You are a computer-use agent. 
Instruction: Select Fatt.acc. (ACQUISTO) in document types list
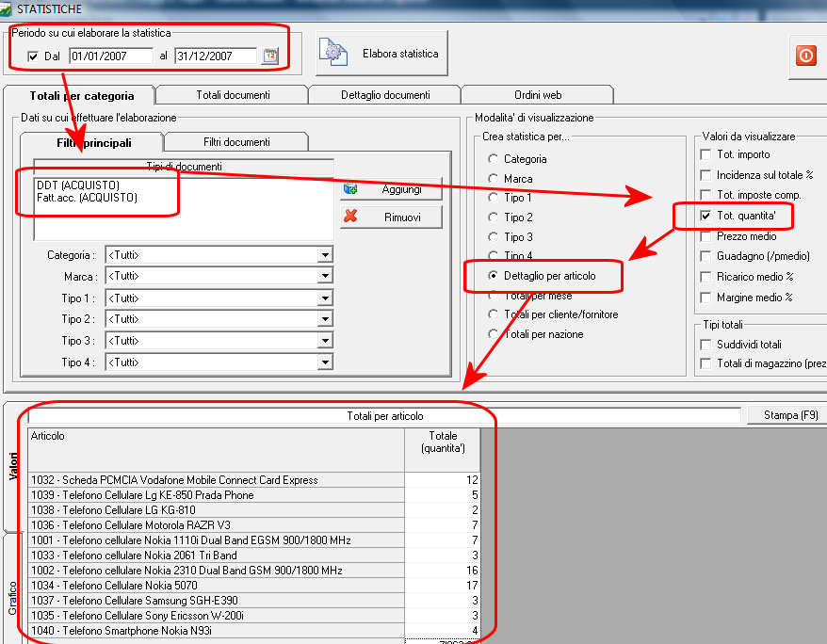87,198
